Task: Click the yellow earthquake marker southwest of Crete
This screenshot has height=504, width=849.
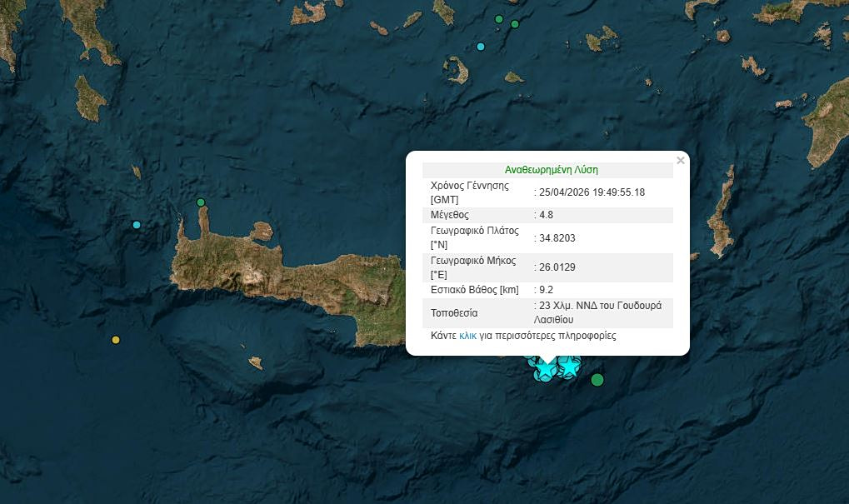Action: point(116,340)
